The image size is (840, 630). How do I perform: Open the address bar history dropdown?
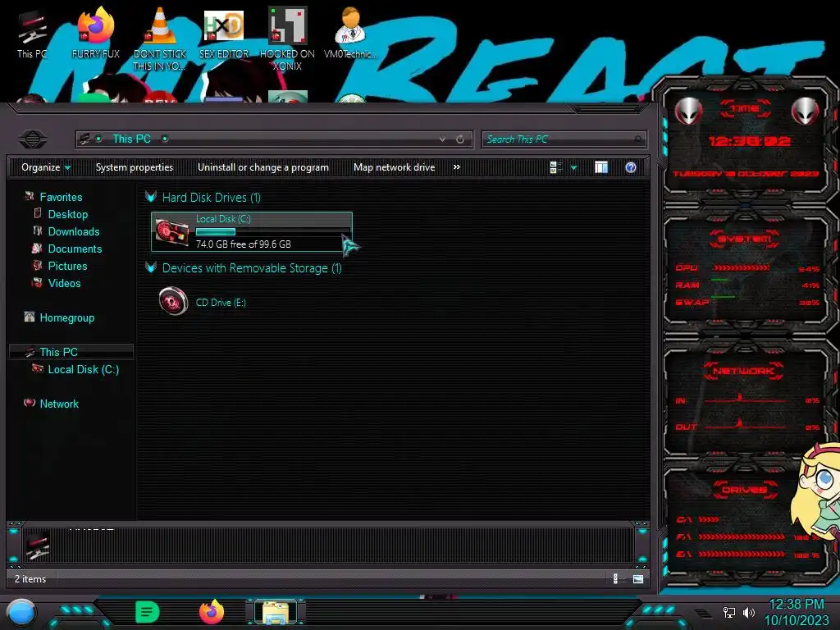pos(442,139)
